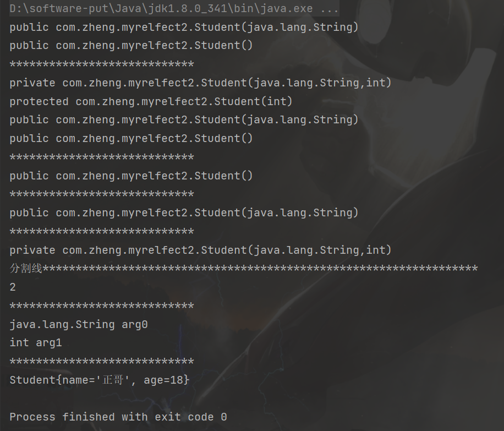Click the name '正哥' in the Student output

point(111,380)
